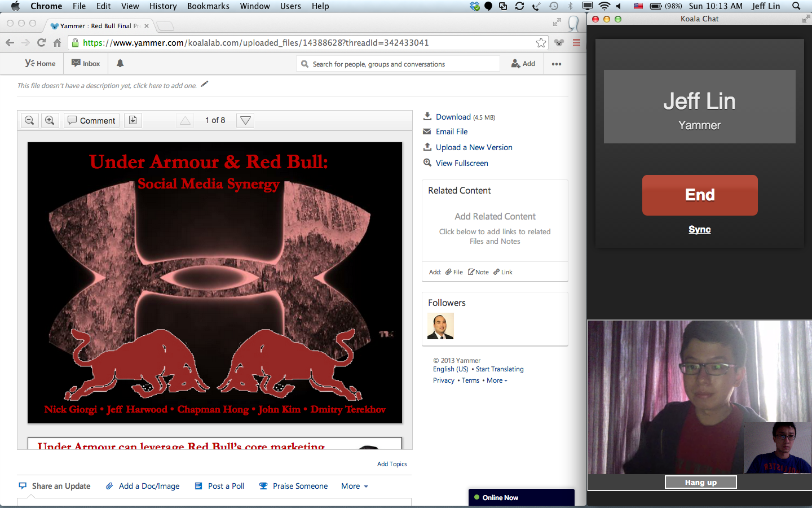
Task: Click the download icon button in preview toolbar
Action: coord(133,120)
